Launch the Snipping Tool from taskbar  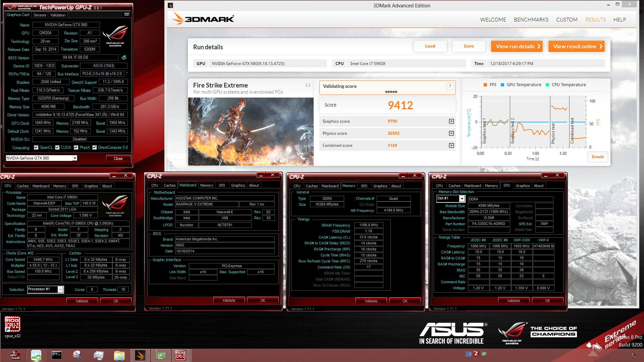coord(77,355)
